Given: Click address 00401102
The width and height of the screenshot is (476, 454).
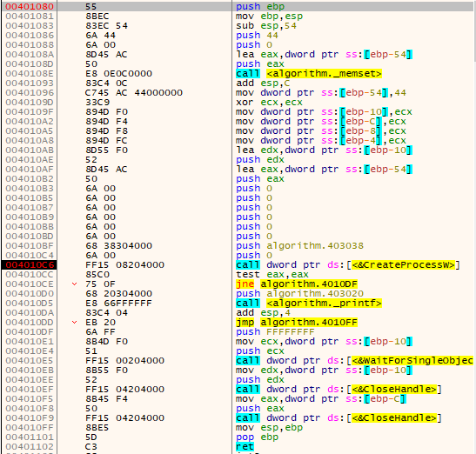Looking at the screenshot, I should [30, 447].
